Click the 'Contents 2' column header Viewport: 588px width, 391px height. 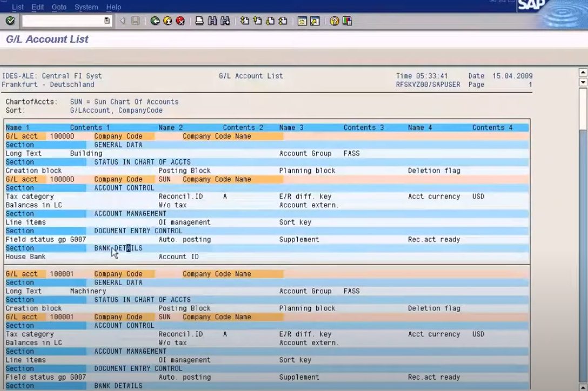coord(243,127)
